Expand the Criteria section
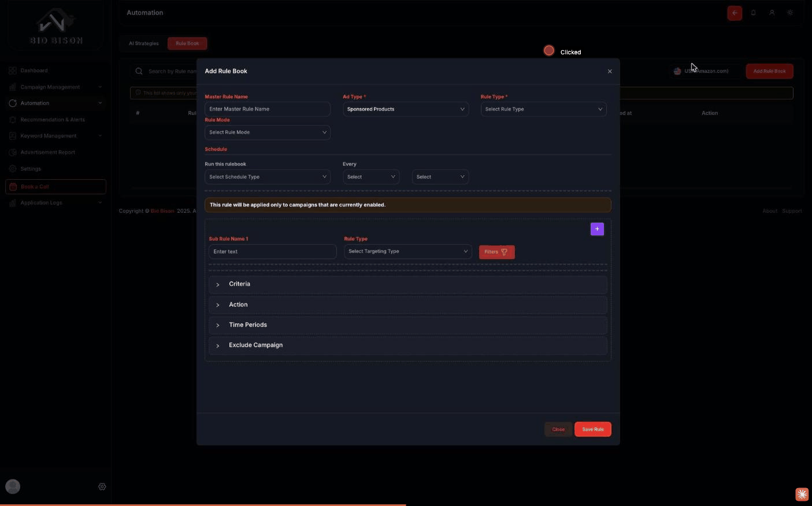This screenshot has height=506, width=812. 408,284
